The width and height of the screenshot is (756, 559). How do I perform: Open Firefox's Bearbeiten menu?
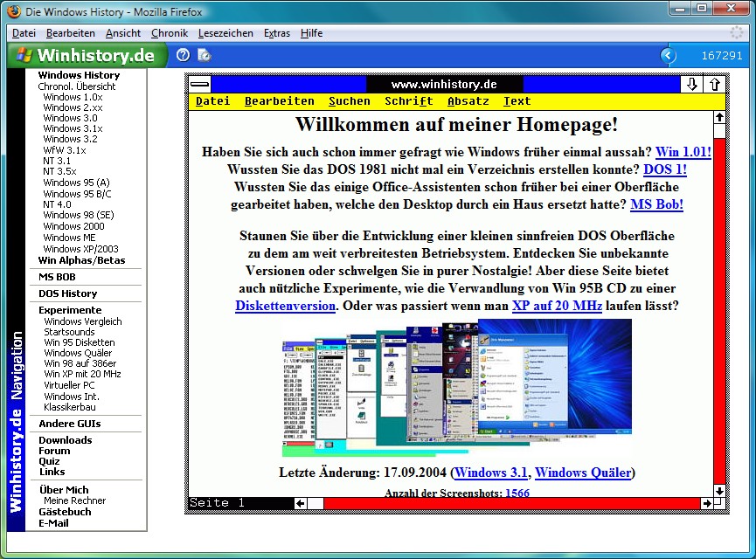(x=71, y=33)
